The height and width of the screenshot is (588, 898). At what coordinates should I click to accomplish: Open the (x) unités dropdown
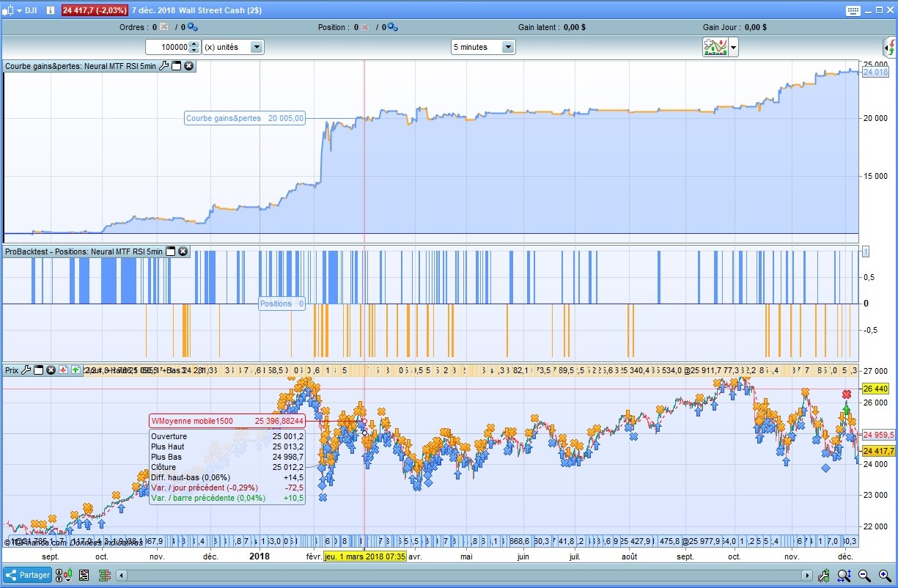[x=232, y=47]
